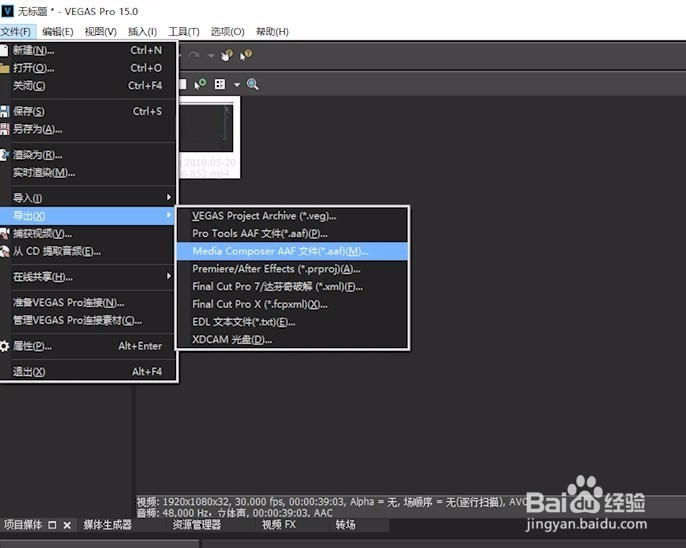
Task: Export XDCAM 光盘(D)...
Action: pos(292,339)
